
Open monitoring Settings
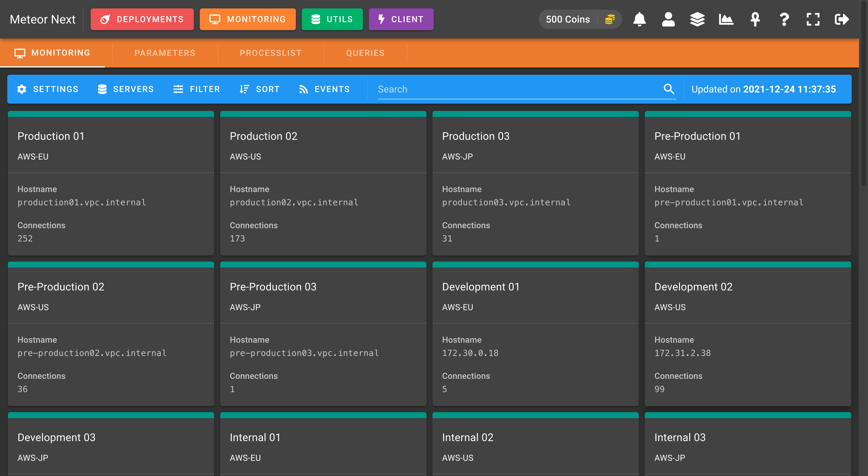point(47,89)
